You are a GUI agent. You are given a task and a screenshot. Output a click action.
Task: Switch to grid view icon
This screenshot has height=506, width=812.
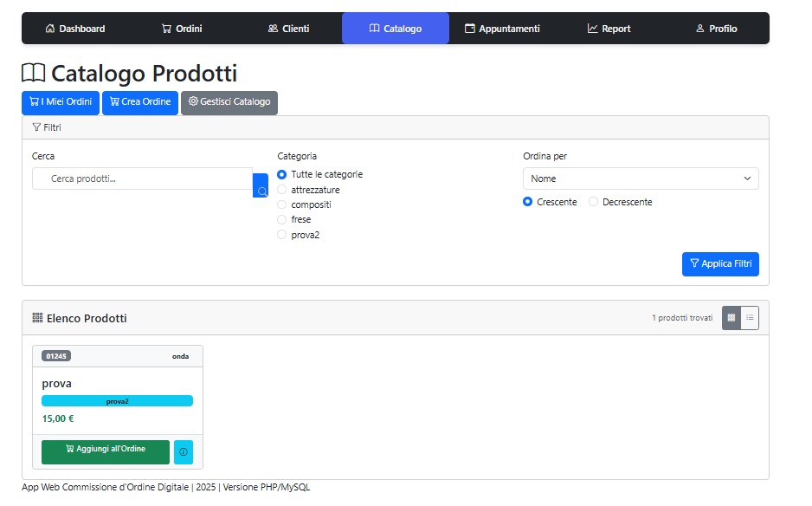click(x=731, y=318)
